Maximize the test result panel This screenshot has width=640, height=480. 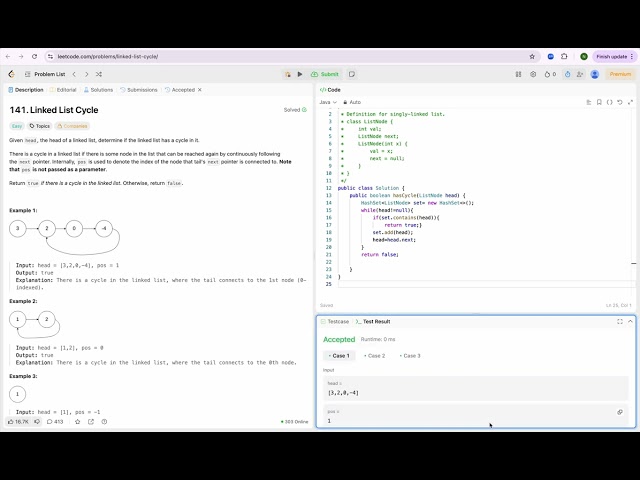click(620, 322)
